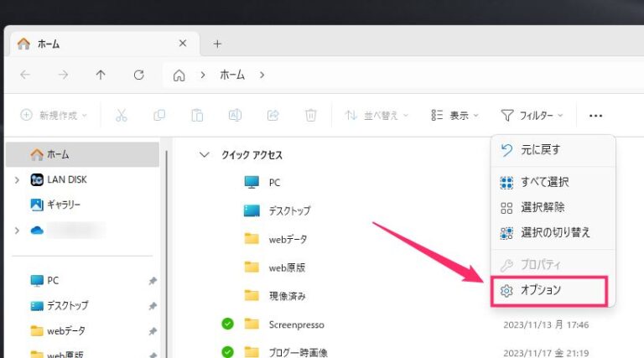644x358 pixels.
Task: Click the Rename icon in toolbar
Action: coord(236,116)
